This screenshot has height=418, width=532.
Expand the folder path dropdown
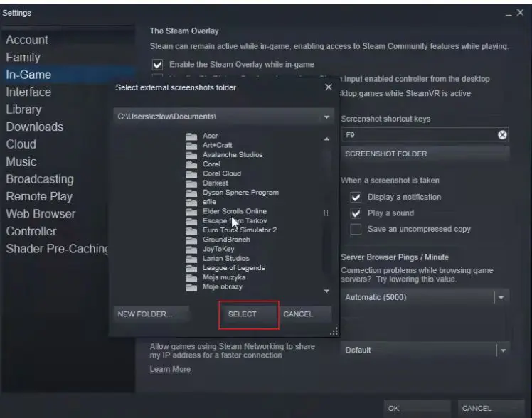(326, 117)
